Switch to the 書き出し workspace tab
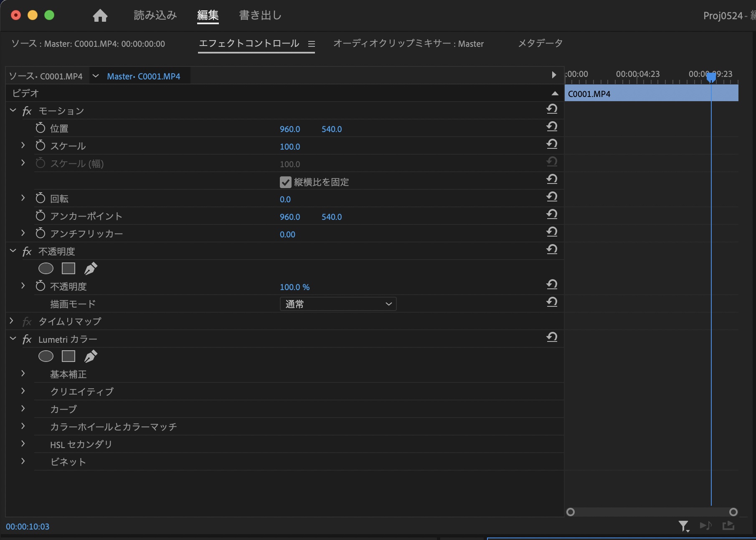This screenshot has height=540, width=756. (261, 15)
